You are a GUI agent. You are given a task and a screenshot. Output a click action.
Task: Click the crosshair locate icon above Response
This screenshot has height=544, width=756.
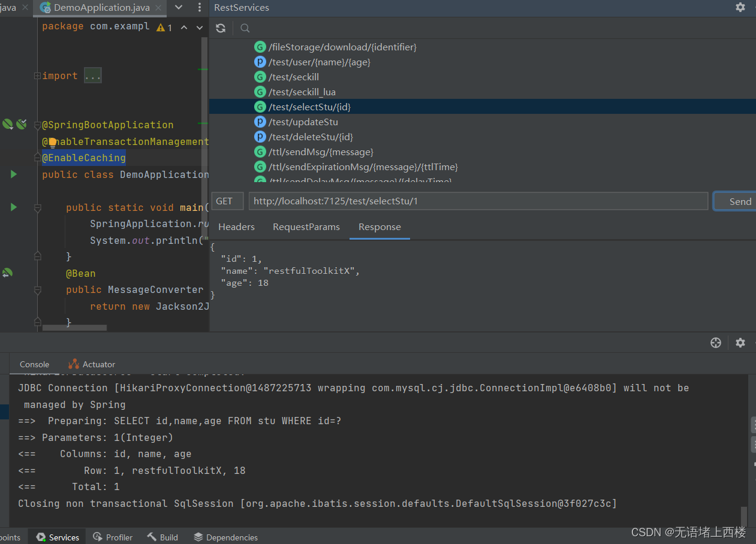pos(716,342)
